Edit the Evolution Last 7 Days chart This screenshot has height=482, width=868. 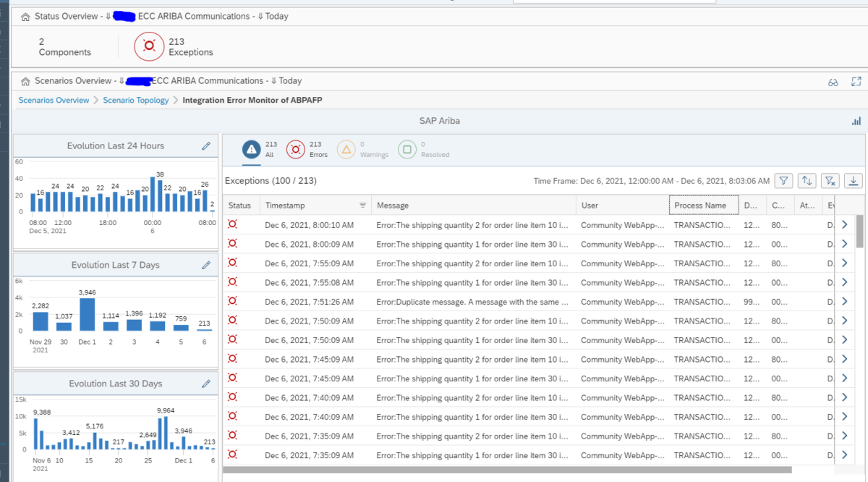tap(207, 265)
